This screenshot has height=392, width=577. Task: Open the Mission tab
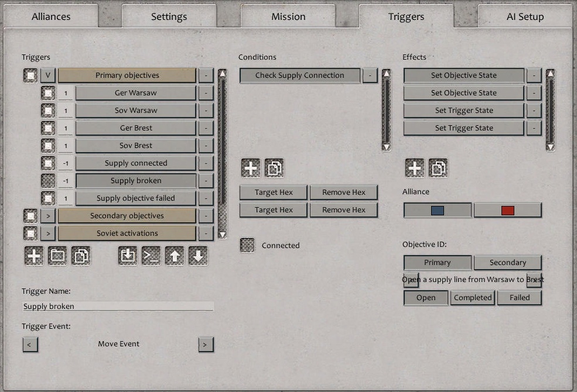[x=288, y=16]
